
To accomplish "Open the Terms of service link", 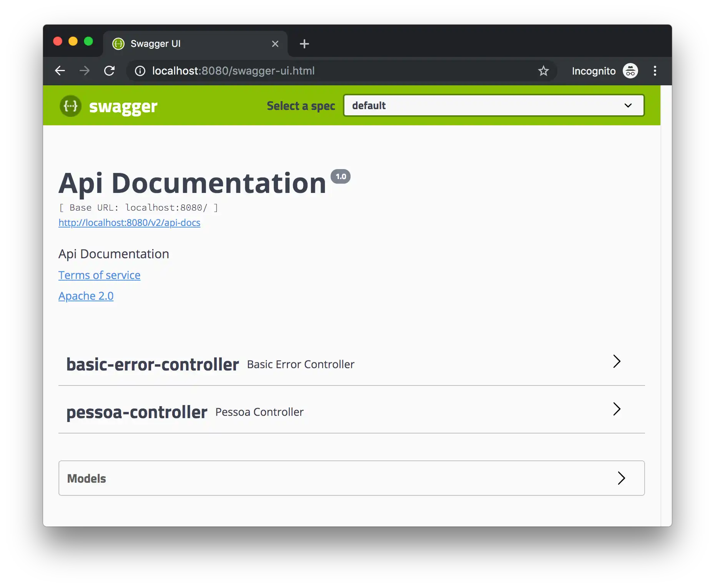I will coord(99,275).
